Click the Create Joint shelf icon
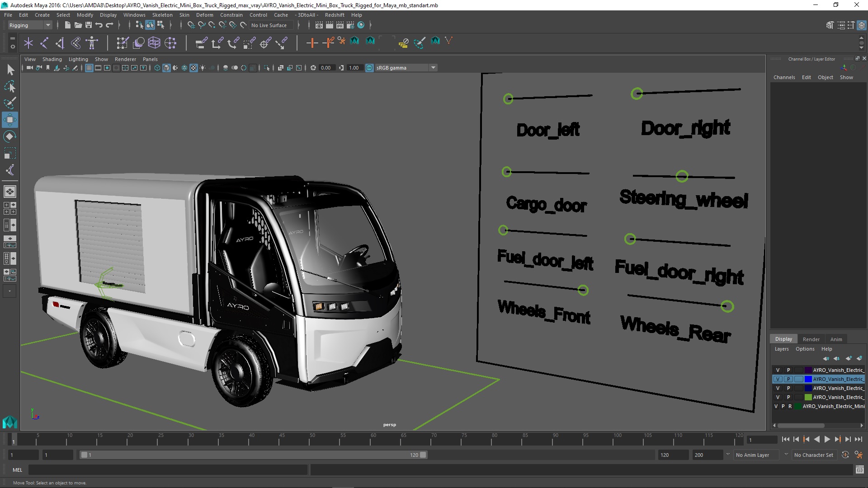This screenshot has width=868, height=488. coord(44,43)
